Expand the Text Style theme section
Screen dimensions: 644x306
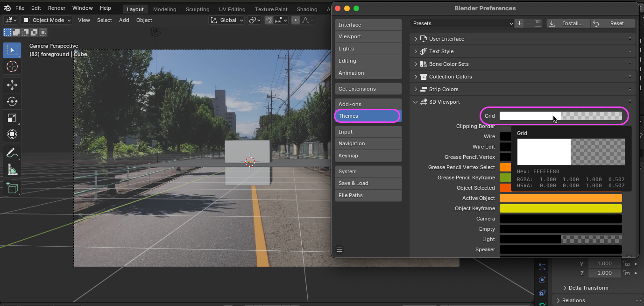(x=441, y=51)
